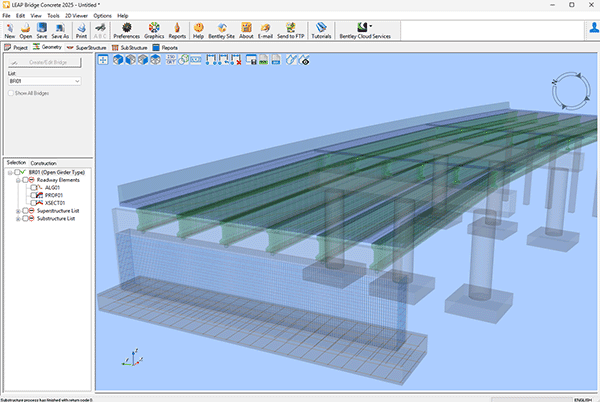Enable the Show All Bridges checkbox
The image size is (600, 402).
12,93
